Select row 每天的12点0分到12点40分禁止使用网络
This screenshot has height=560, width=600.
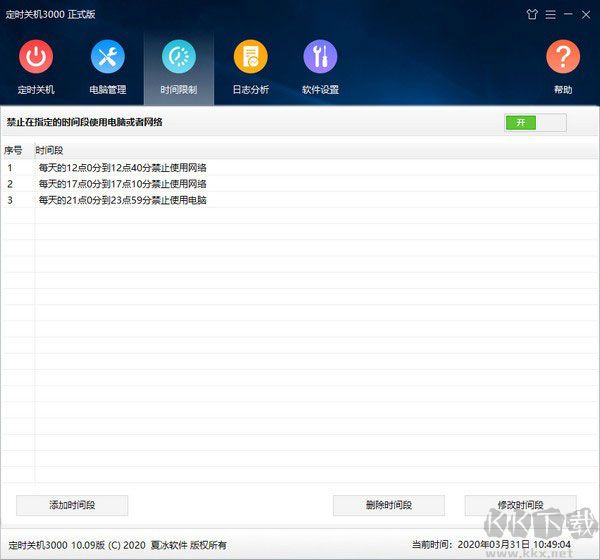[300, 168]
